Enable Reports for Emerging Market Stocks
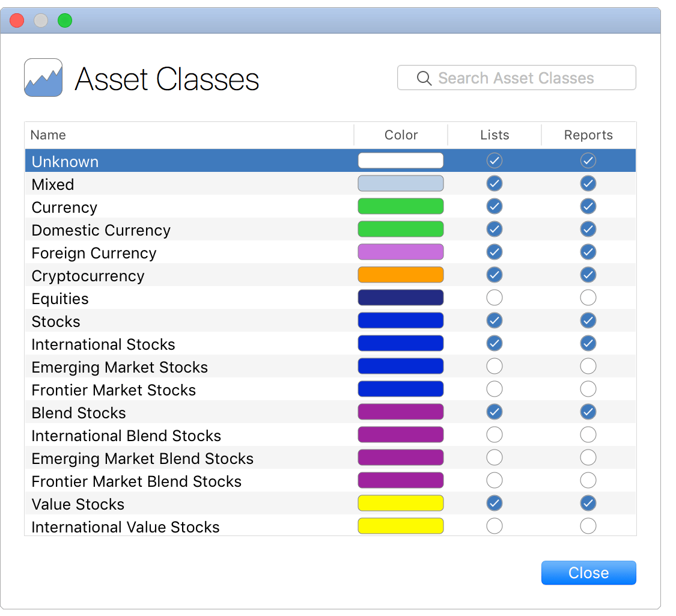676x616 pixels. pyautogui.click(x=588, y=366)
